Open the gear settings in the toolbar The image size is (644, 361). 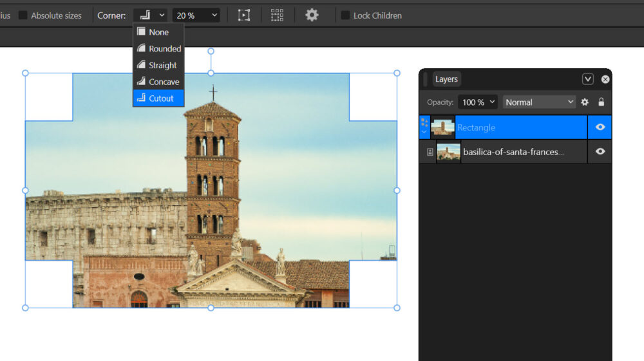tap(312, 15)
